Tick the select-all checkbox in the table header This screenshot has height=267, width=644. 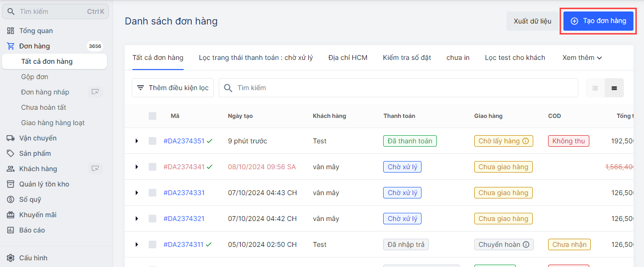[x=152, y=116]
